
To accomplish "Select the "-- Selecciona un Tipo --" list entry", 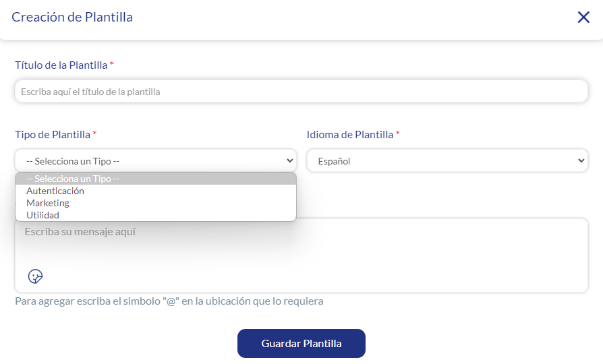I will (73, 179).
